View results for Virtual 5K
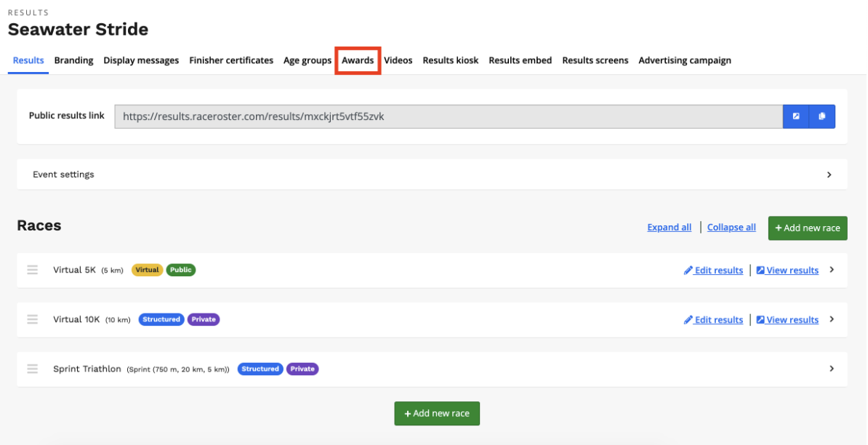This screenshot has width=868, height=445. point(787,270)
